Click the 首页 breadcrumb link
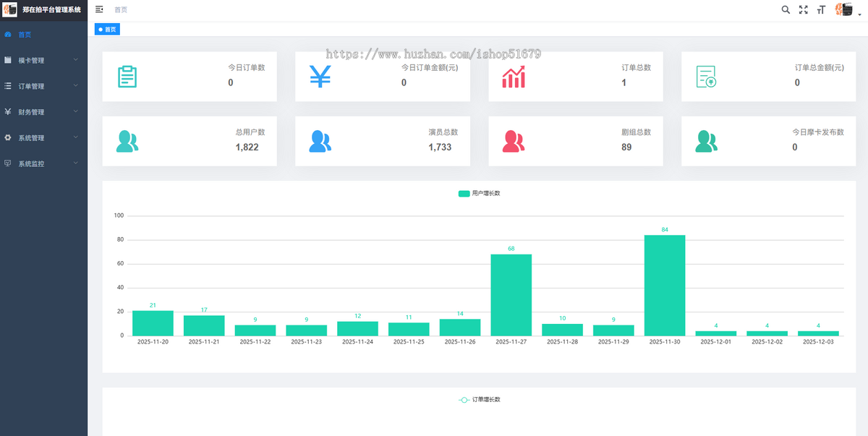The width and height of the screenshot is (868, 436). [121, 9]
